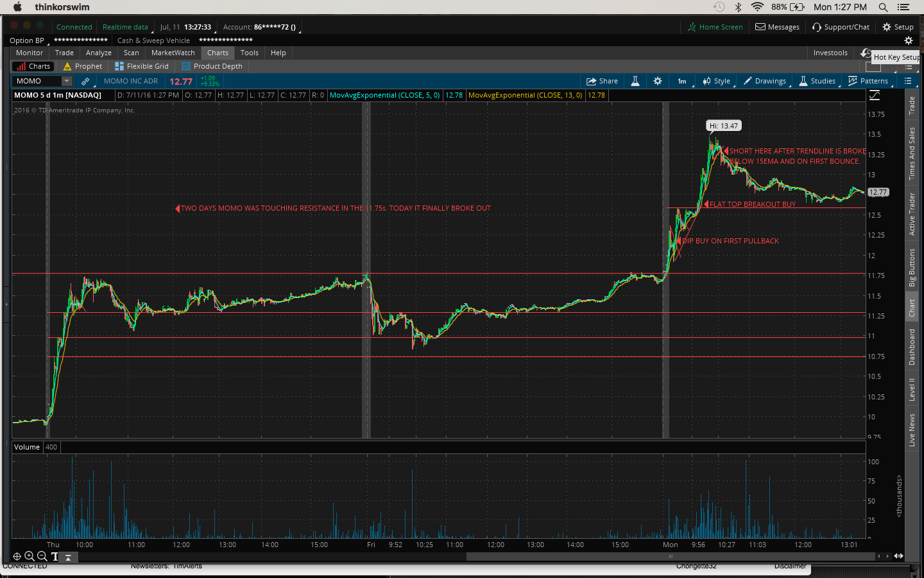Switch to the Tools tab
This screenshot has width=924, height=578.
(x=250, y=53)
